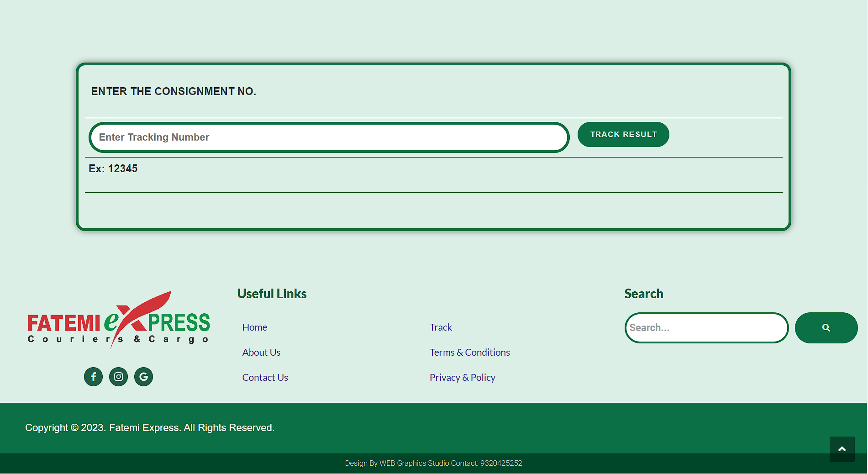View the Terms & Conditions link
Screen dimensions: 868x474
(x=469, y=353)
